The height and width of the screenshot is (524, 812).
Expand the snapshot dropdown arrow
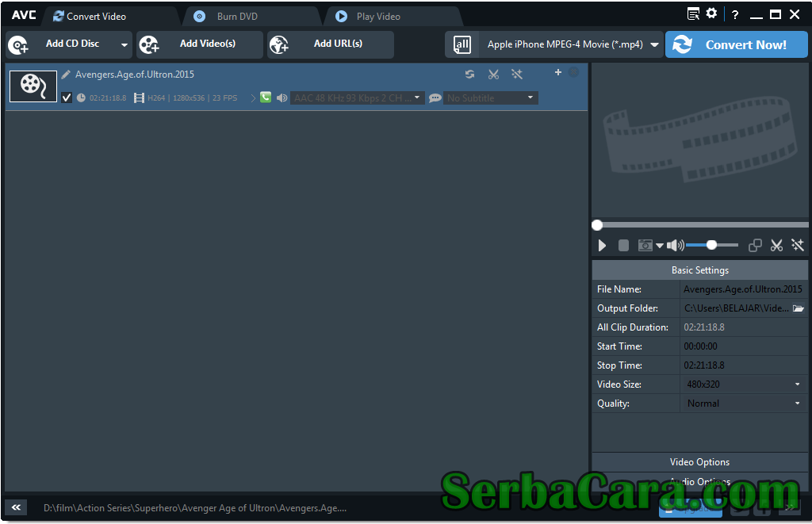coord(659,246)
